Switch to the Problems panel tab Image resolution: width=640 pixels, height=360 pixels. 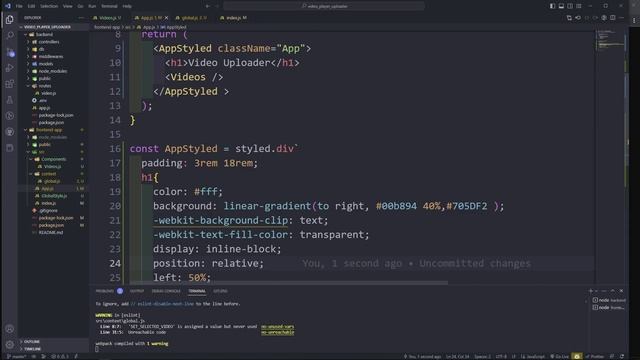pos(109,291)
